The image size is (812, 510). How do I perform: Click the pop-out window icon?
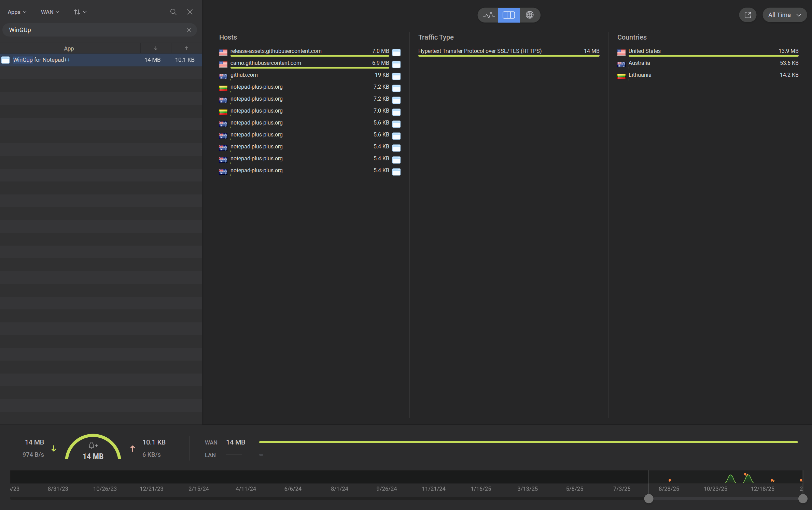coord(747,15)
